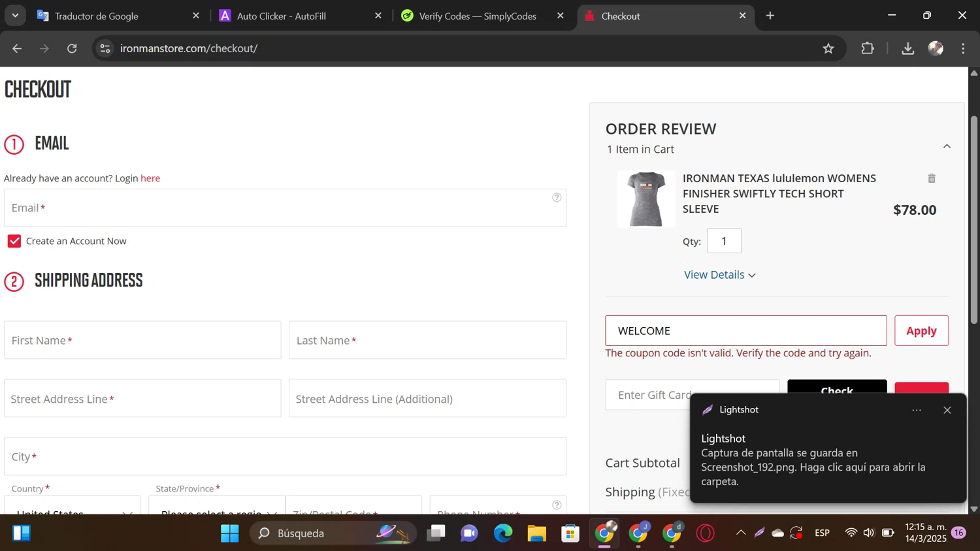The image size is (980, 551).
Task: Open the IRONMAN TEXAS shirt product thumbnail
Action: (646, 199)
